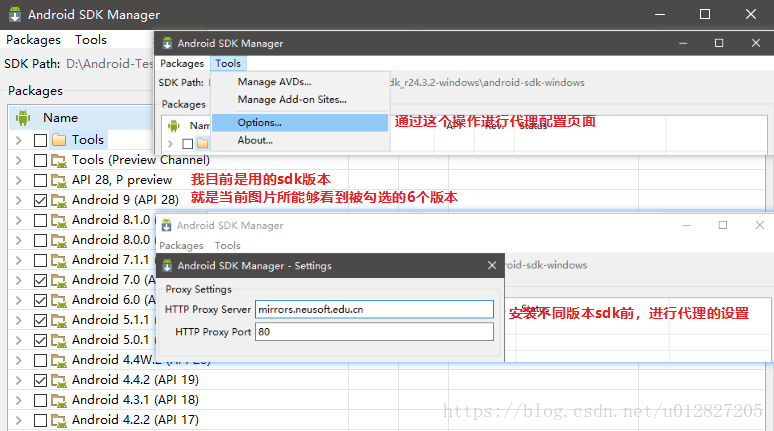Click the package icon of Android 6.0
This screenshot has width=774, height=431.
pyautogui.click(x=59, y=300)
